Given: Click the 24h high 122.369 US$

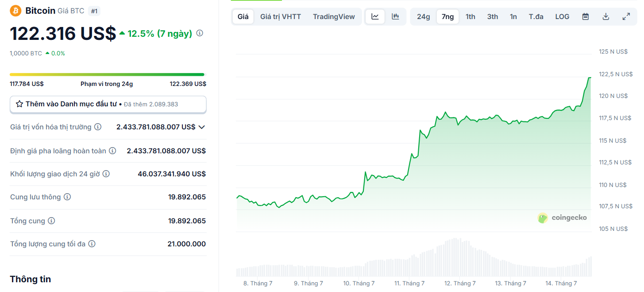Looking at the screenshot, I should click(x=188, y=84).
